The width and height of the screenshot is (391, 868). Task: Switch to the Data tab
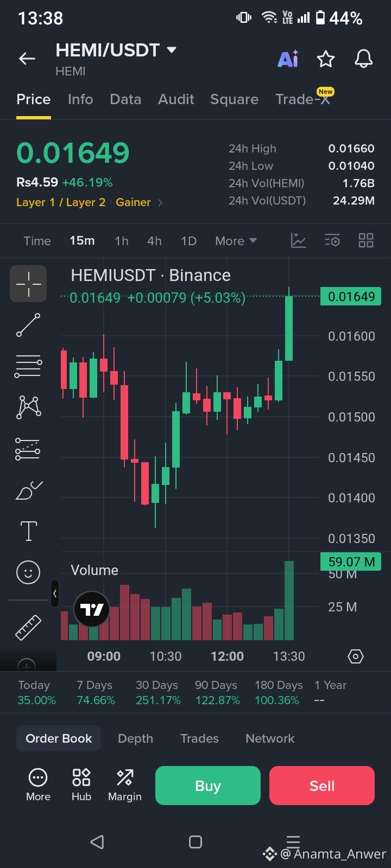point(125,99)
